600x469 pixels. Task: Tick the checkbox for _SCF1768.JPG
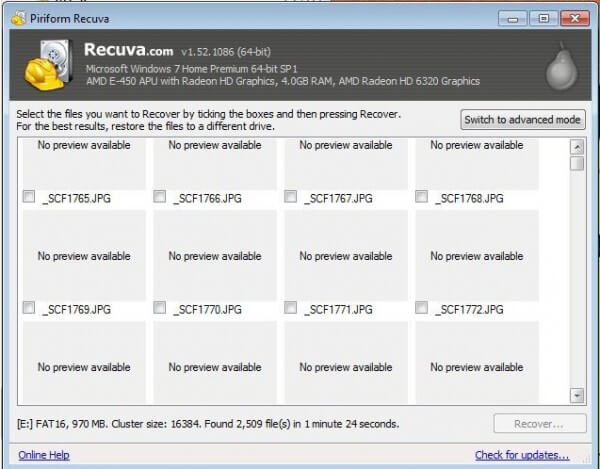(x=421, y=197)
